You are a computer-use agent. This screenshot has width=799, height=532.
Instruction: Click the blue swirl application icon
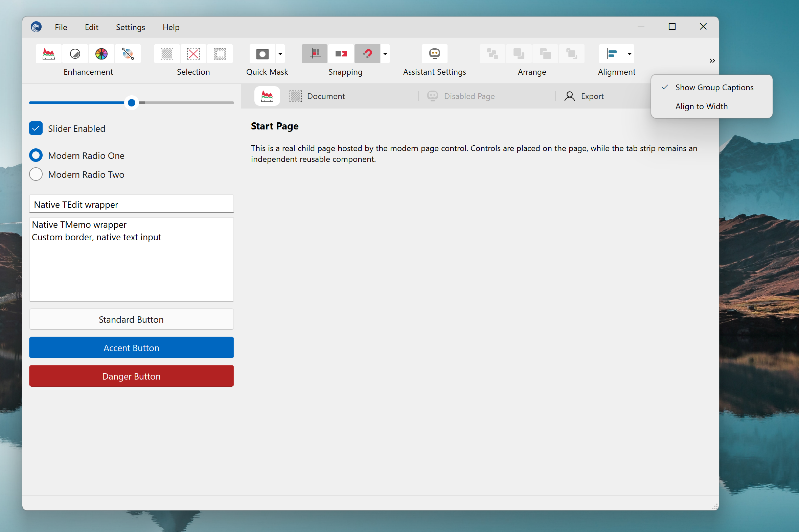[36, 27]
